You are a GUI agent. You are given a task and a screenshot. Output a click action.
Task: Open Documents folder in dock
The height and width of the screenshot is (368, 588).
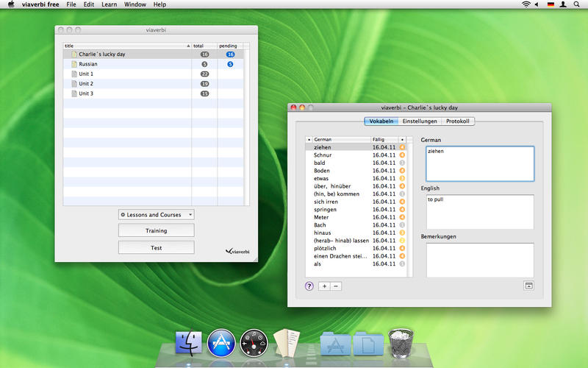368,343
